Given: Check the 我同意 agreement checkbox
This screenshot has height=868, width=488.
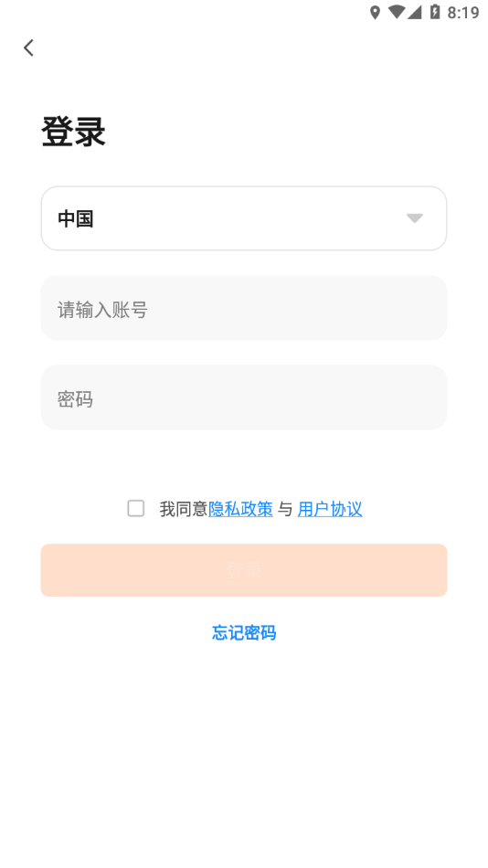Looking at the screenshot, I should pyautogui.click(x=136, y=508).
